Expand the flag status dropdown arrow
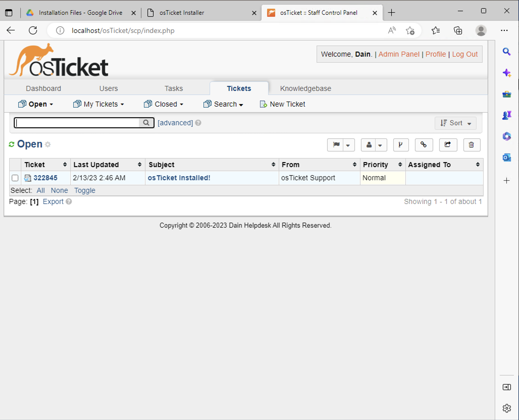Viewport: 519px width, 420px height. (x=348, y=145)
